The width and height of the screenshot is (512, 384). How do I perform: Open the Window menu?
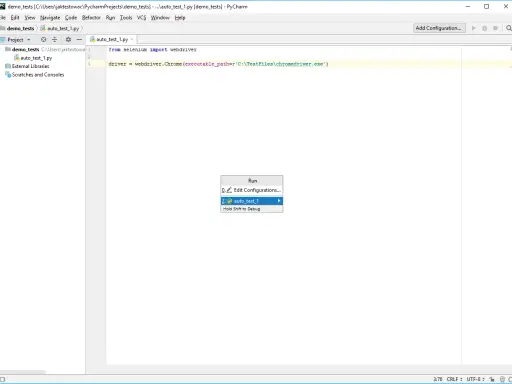160,18
